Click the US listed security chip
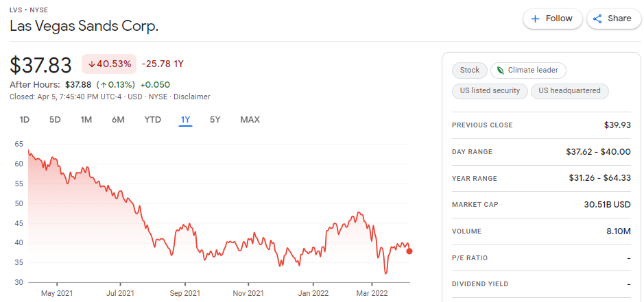Screen dimensions: 644x302 [490, 90]
